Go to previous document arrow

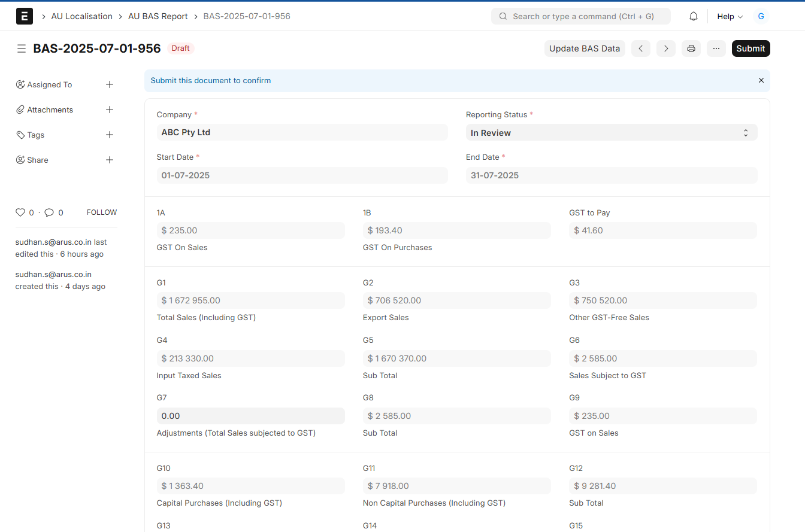[640, 48]
